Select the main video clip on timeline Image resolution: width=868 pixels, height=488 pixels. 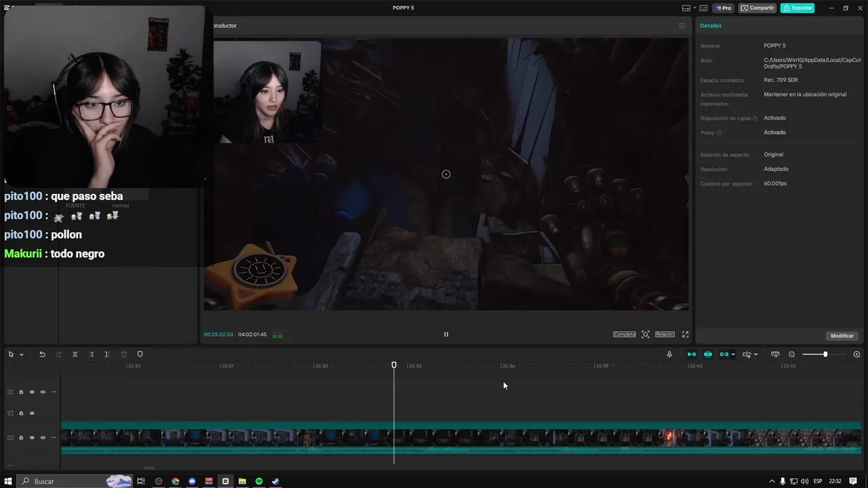click(x=461, y=438)
